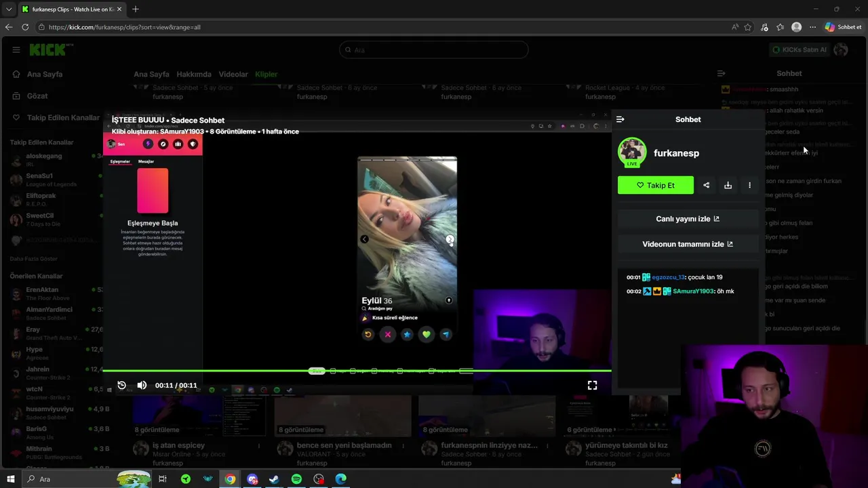
Task: Open clip more options three-dot menu
Action: (x=749, y=185)
